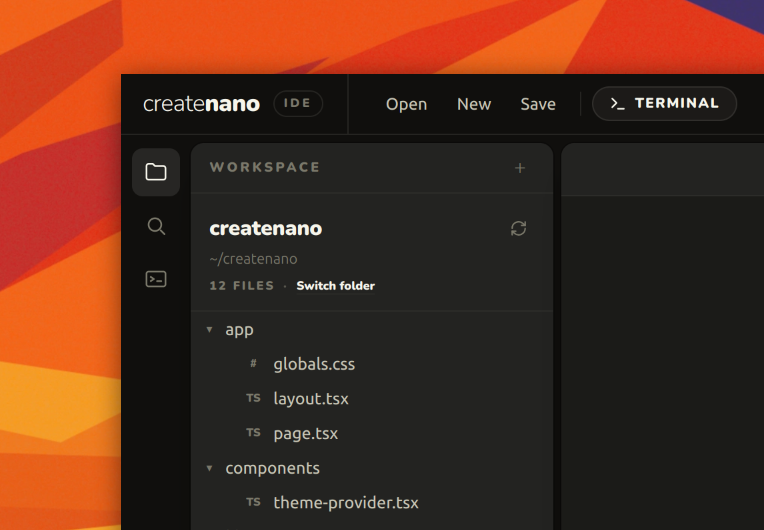The height and width of the screenshot is (530, 764).
Task: Select the components folder label
Action: 272,468
